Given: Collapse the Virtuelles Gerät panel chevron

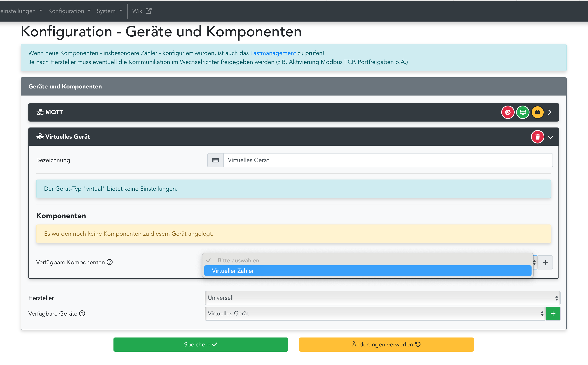Looking at the screenshot, I should coord(550,137).
